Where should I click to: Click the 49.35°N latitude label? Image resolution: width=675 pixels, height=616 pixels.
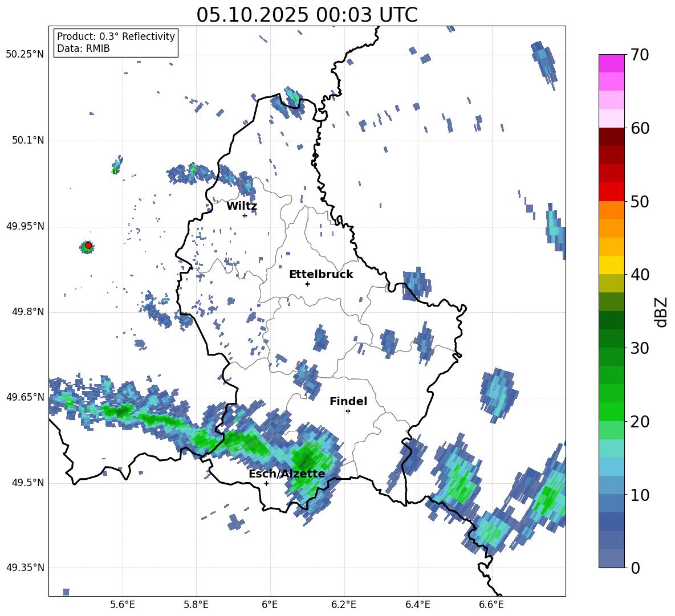(25, 568)
